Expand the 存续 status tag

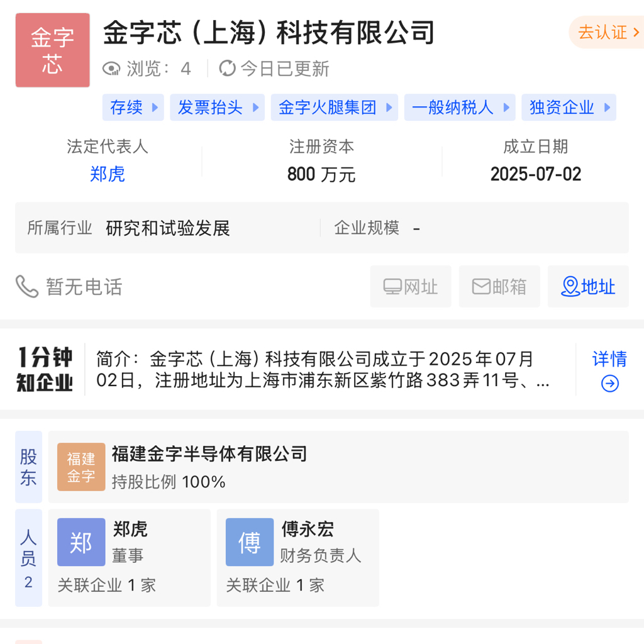[x=133, y=108]
